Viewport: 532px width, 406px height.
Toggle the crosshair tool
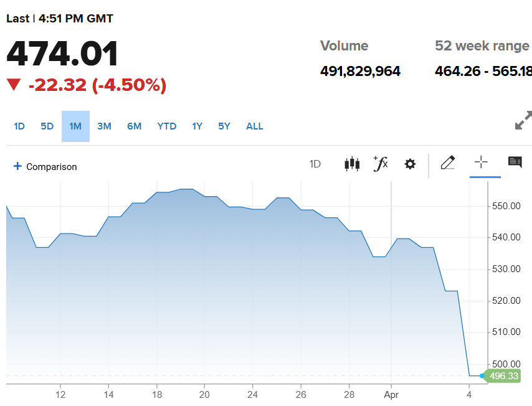[481, 162]
